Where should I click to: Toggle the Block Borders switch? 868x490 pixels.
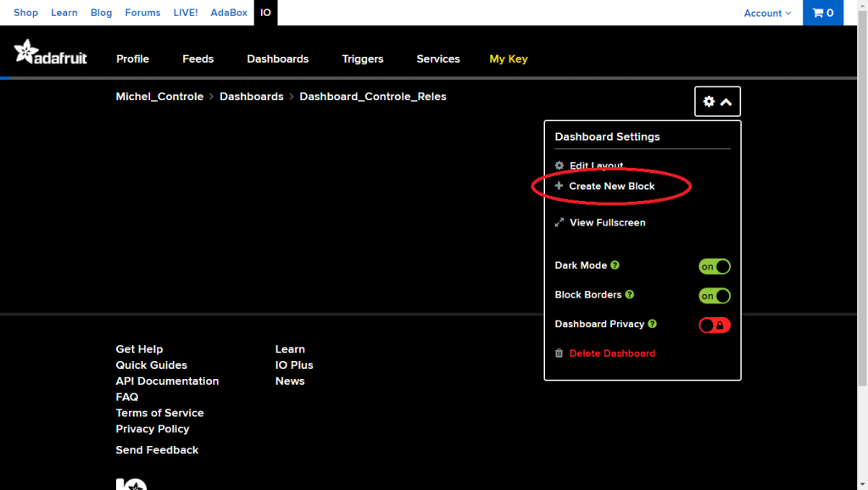coord(714,296)
